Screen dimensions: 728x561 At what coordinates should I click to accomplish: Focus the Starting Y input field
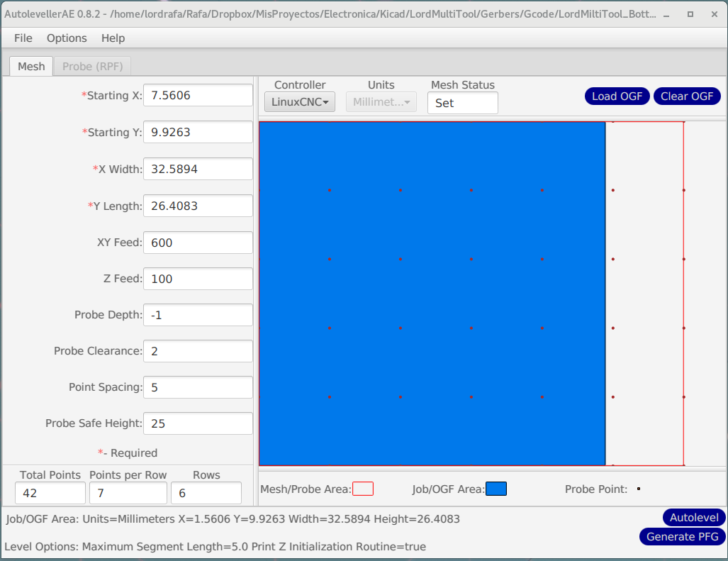click(x=198, y=133)
